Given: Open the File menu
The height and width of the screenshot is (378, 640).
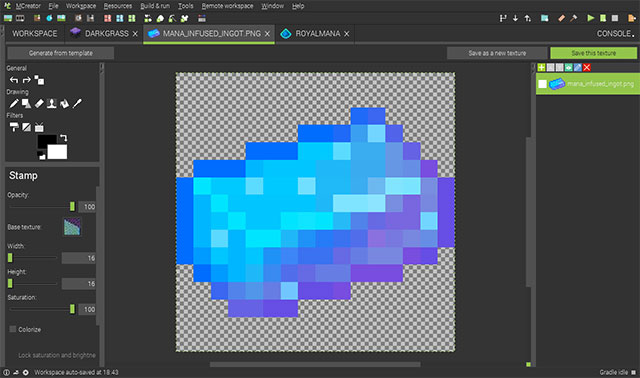Looking at the screenshot, I should click(53, 6).
